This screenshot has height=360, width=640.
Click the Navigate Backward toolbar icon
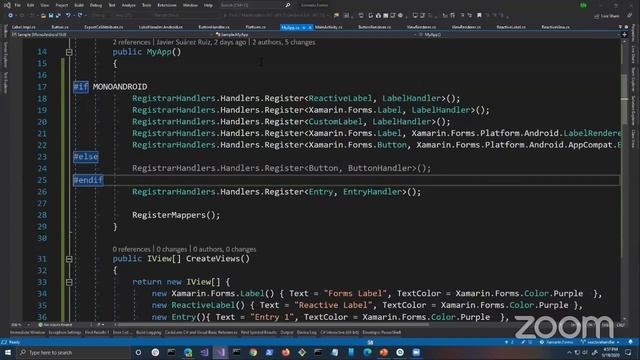[x=10, y=16]
